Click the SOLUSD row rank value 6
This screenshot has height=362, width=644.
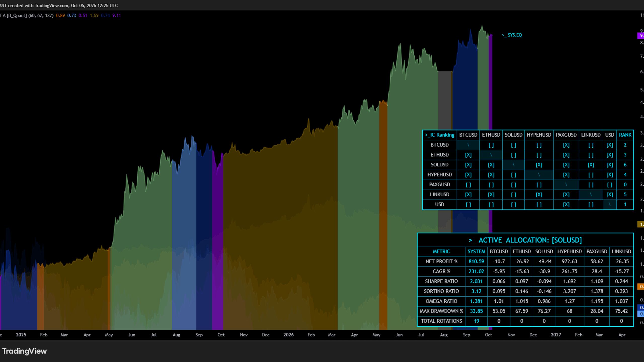[x=625, y=165]
